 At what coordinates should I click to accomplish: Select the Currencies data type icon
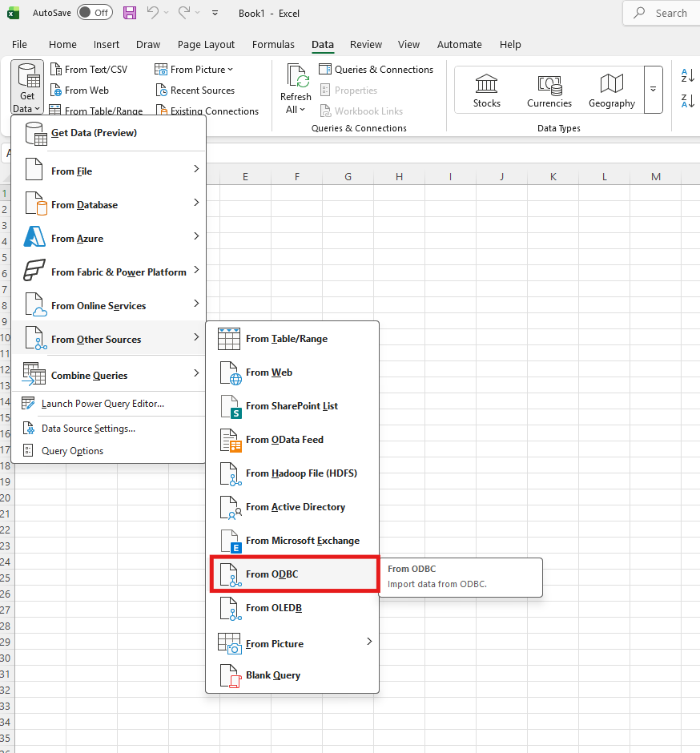[x=549, y=90]
